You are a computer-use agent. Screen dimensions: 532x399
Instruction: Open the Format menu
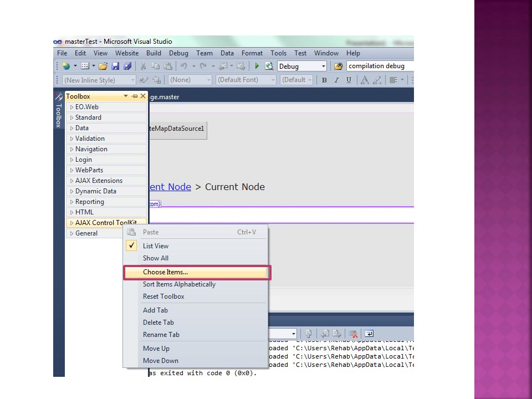[252, 53]
